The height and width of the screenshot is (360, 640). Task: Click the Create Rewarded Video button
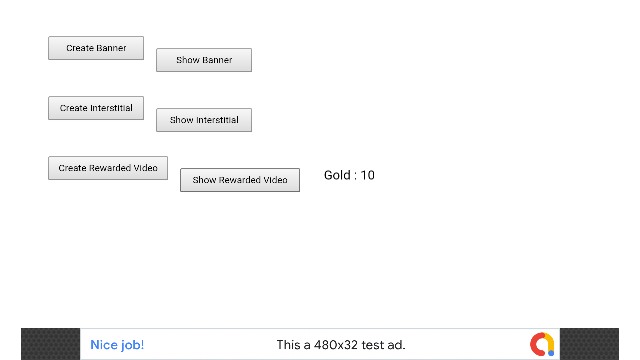tap(108, 168)
